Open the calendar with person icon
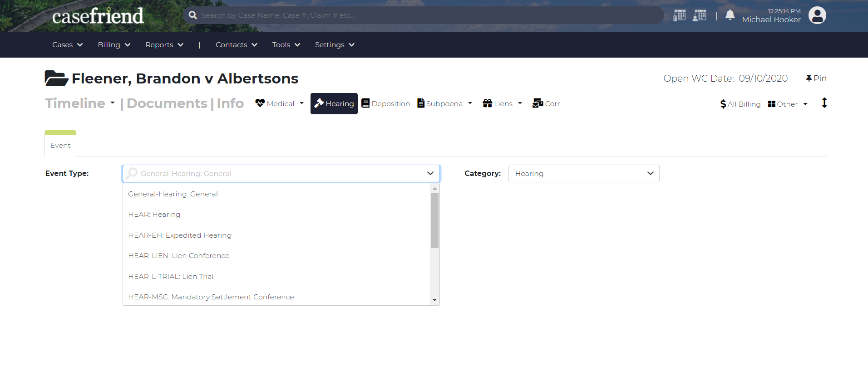 pos(700,15)
